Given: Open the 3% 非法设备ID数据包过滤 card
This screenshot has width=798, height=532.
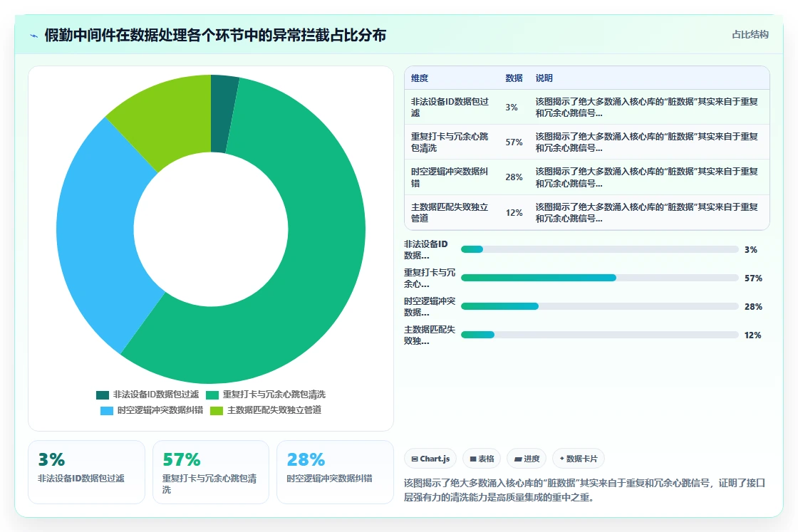Looking at the screenshot, I should coord(86,472).
